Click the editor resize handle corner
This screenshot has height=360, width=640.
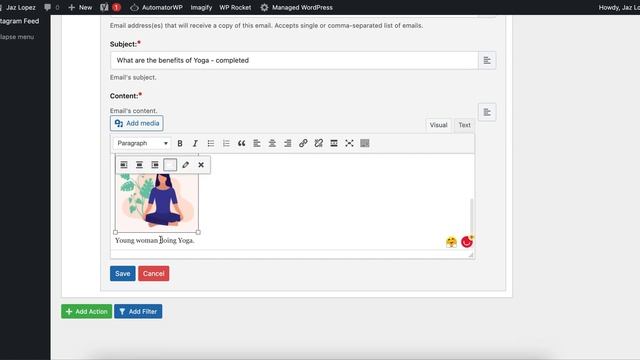(471, 255)
